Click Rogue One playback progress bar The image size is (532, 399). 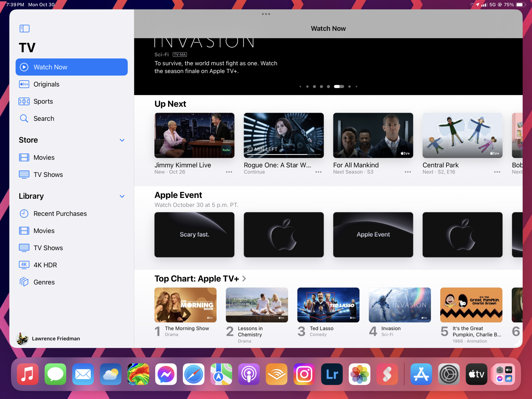284,154
